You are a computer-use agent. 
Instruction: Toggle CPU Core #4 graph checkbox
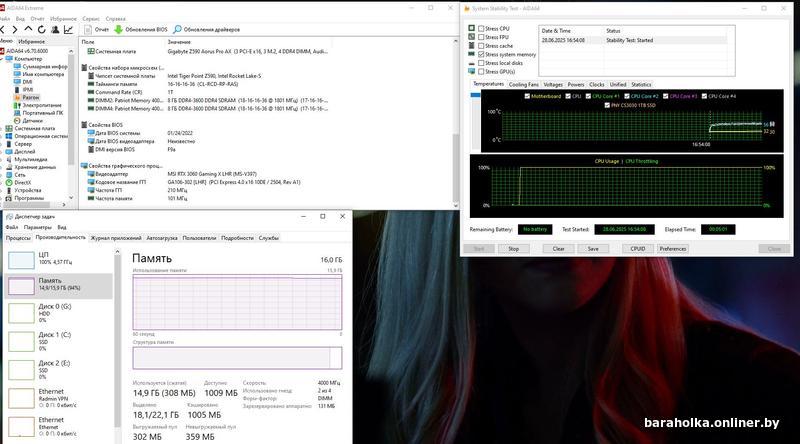(704, 96)
